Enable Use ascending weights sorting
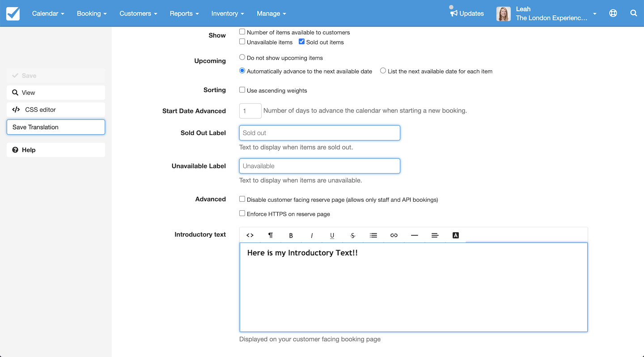This screenshot has height=357, width=644. (242, 90)
